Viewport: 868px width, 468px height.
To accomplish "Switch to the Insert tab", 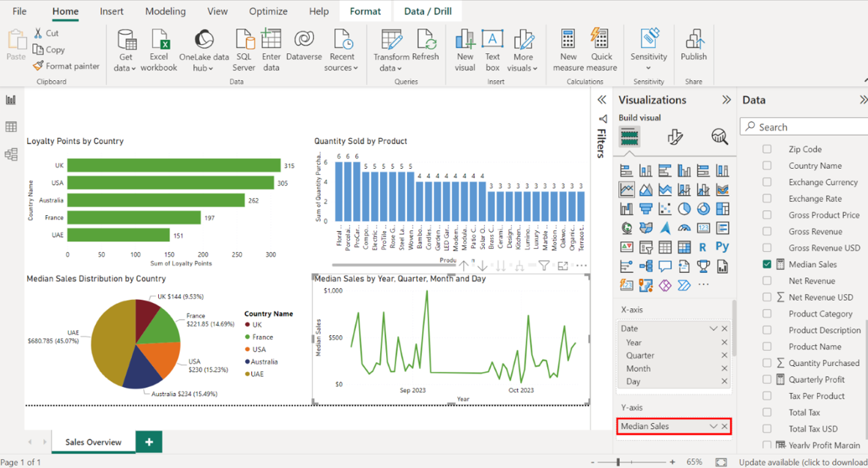I will pos(112,11).
